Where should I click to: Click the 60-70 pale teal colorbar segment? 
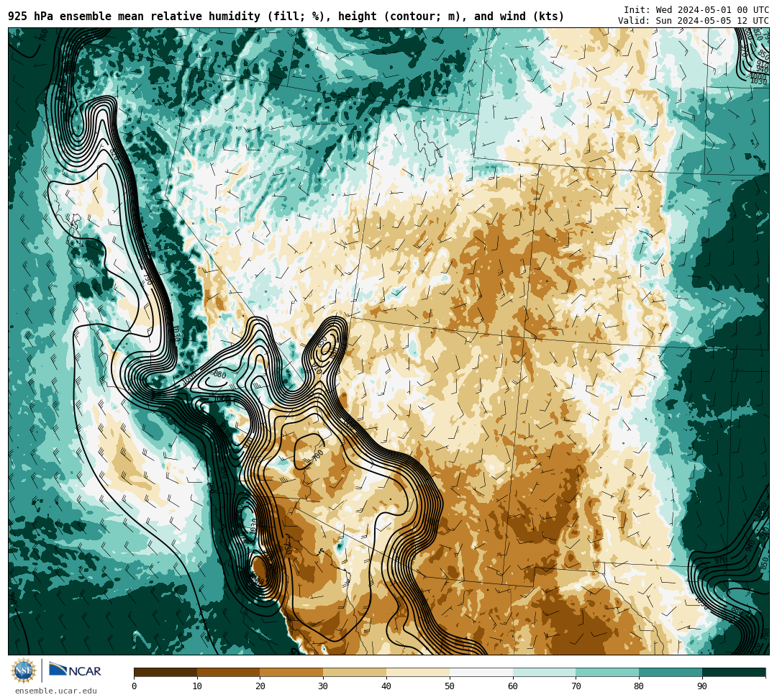pos(544,672)
